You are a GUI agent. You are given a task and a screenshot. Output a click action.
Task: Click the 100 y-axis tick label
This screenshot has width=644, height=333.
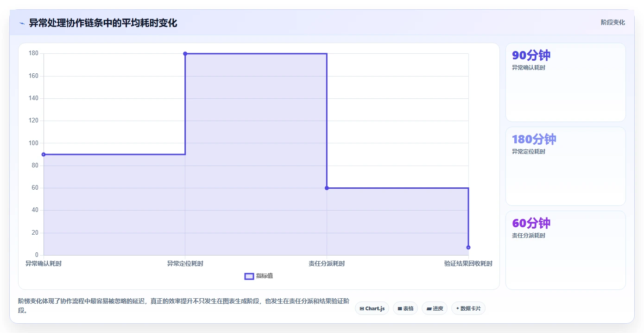point(33,143)
